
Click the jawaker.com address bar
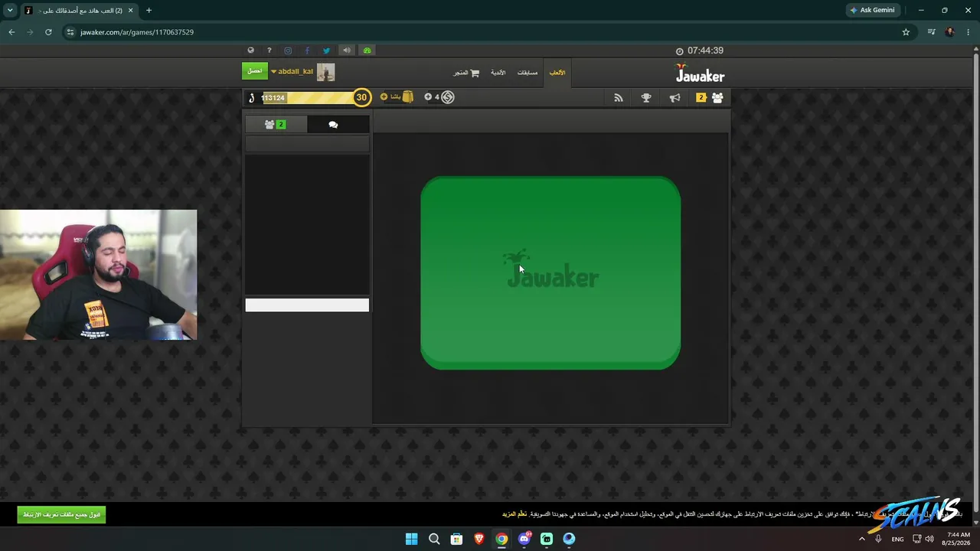click(x=490, y=32)
